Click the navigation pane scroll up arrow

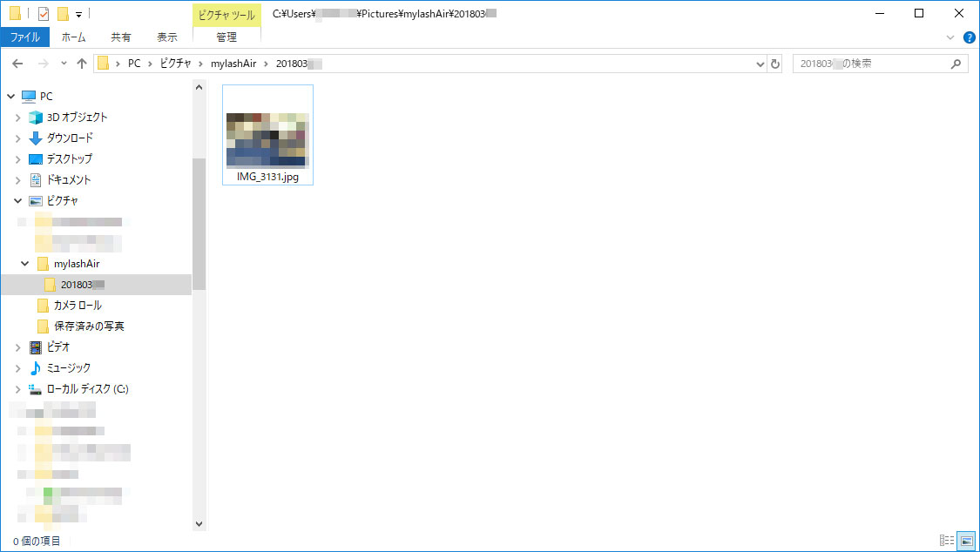[x=199, y=87]
